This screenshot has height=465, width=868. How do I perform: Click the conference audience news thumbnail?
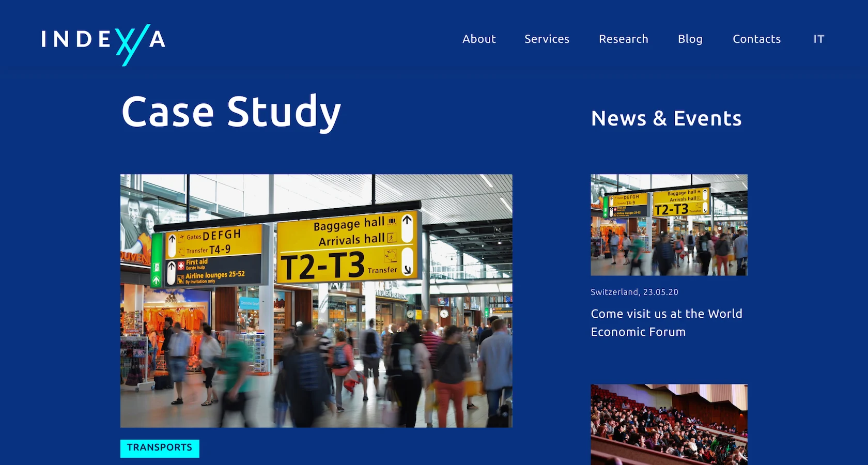(669, 425)
